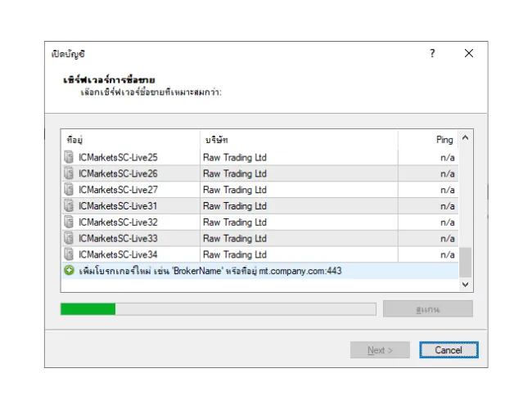The image size is (532, 409).
Task: Click the server icon for ICMarketsSC-Live32
Action: [69, 222]
